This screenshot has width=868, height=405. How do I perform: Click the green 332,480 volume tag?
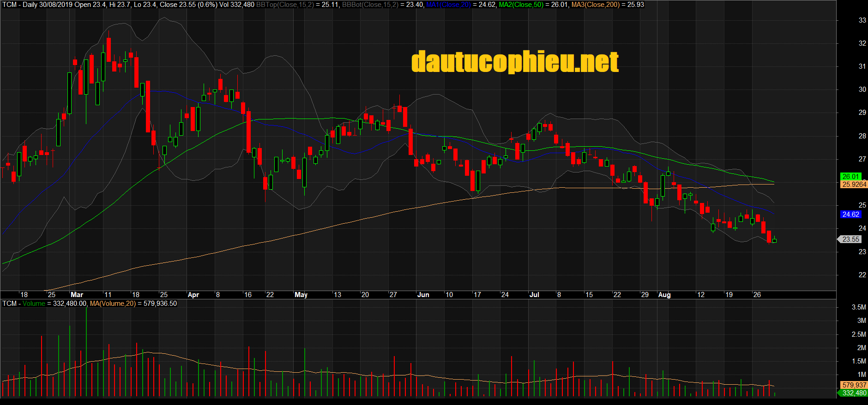pyautogui.click(x=854, y=393)
